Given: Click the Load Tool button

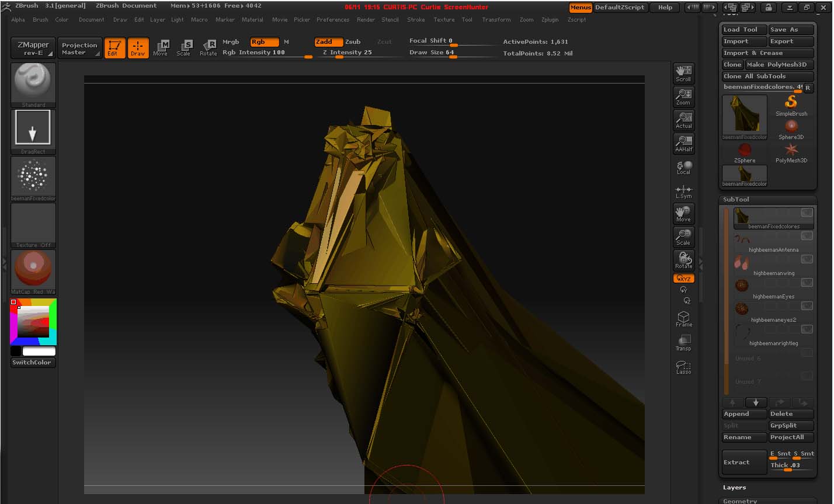Looking at the screenshot, I should click(x=744, y=30).
